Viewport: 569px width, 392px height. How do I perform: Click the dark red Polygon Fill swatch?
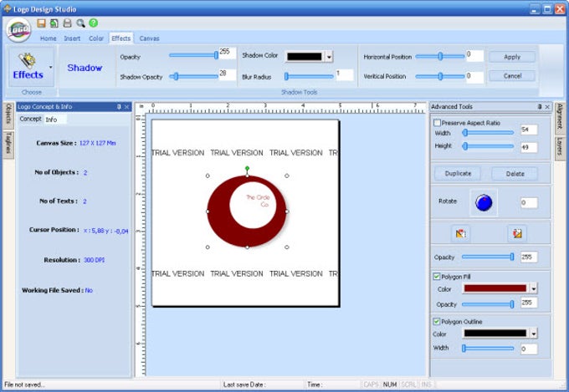[495, 288]
